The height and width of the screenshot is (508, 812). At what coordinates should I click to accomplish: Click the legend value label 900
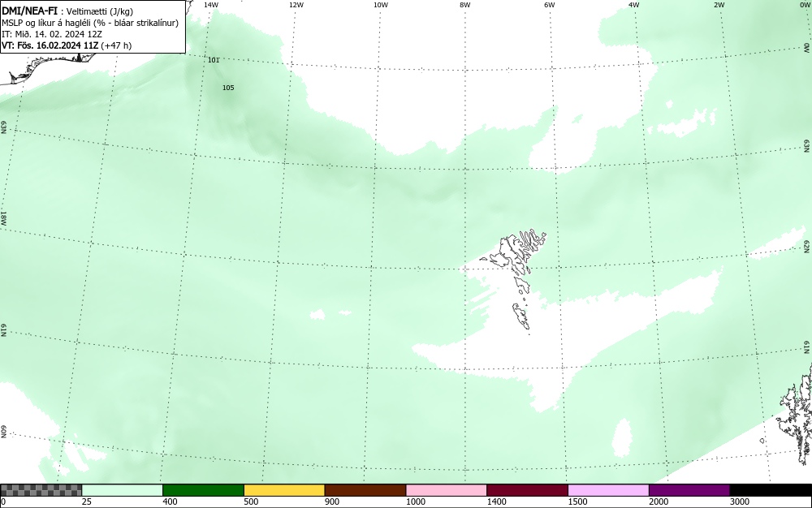pos(332,502)
